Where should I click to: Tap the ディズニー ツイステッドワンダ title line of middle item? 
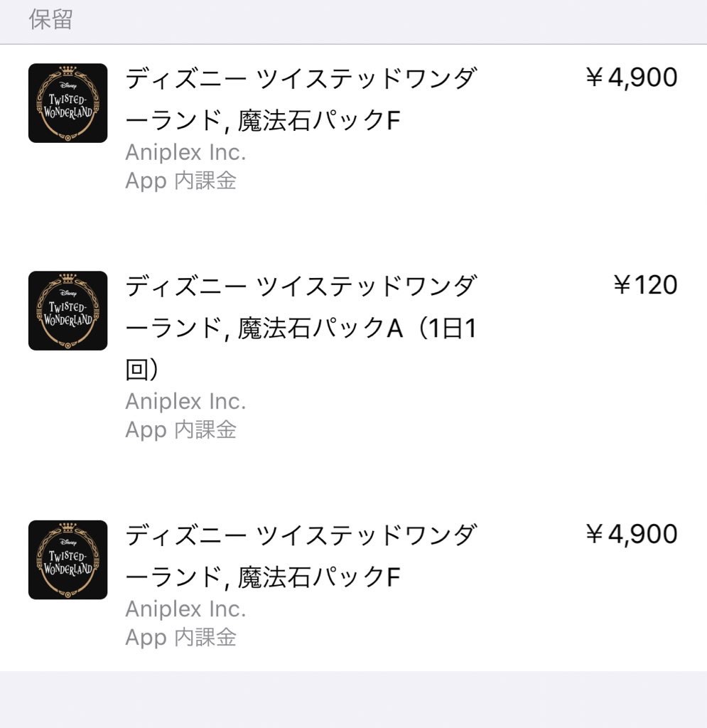pos(300,287)
